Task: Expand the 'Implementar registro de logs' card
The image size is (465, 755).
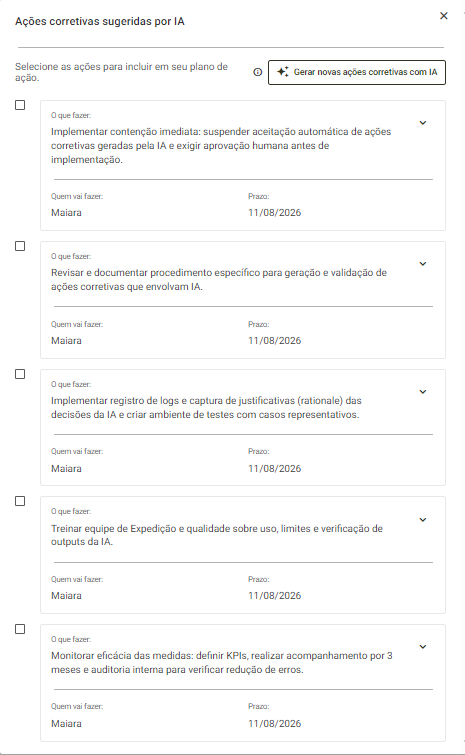Action: click(423, 392)
